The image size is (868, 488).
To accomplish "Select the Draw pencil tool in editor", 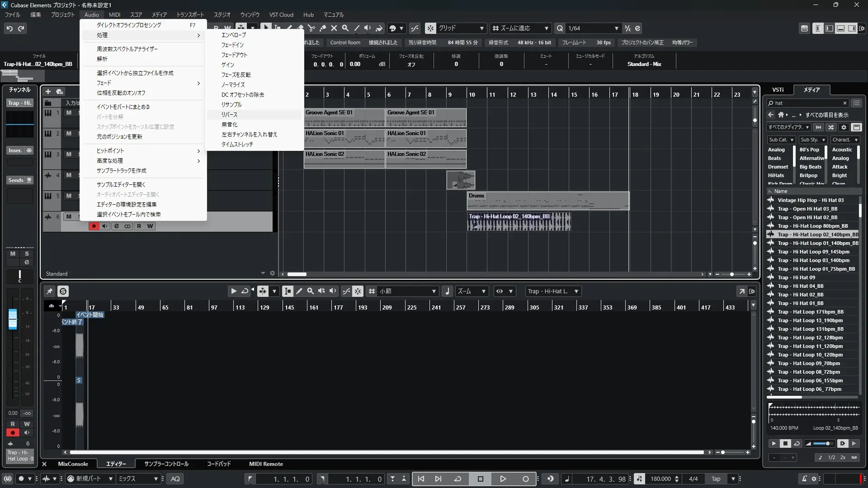I will pos(299,291).
